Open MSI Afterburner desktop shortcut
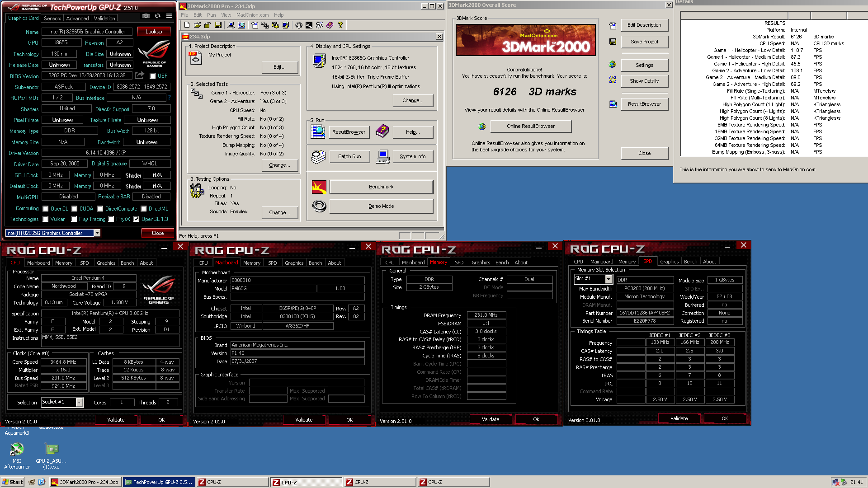This screenshot has width=868, height=488. click(17, 455)
